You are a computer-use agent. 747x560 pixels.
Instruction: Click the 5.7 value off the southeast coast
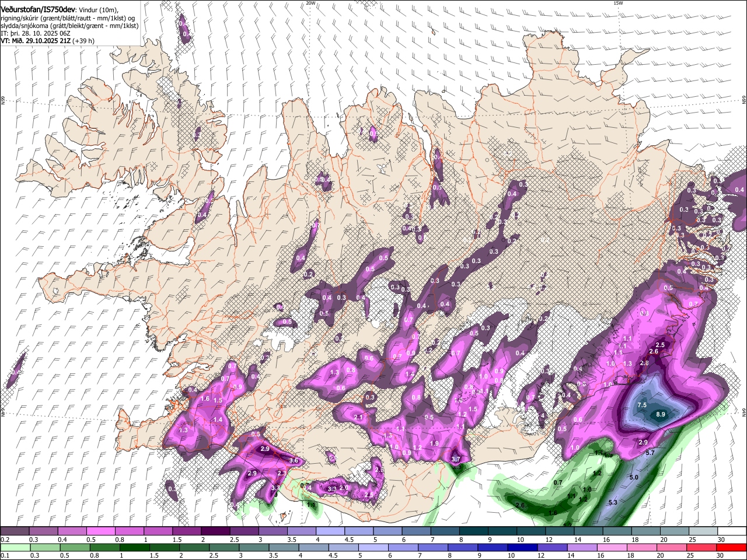650,453
